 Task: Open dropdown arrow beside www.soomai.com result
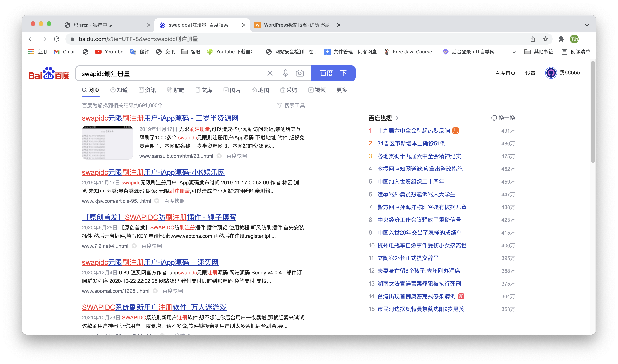[x=155, y=291]
